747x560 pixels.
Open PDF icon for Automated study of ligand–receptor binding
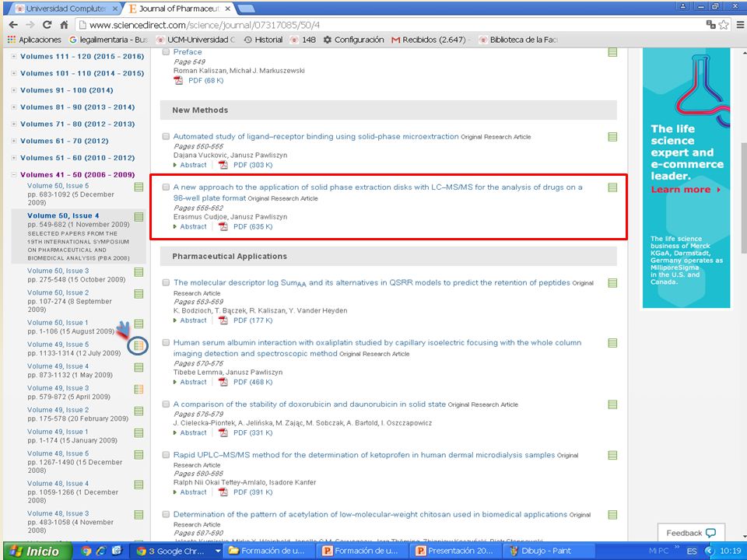pos(223,165)
